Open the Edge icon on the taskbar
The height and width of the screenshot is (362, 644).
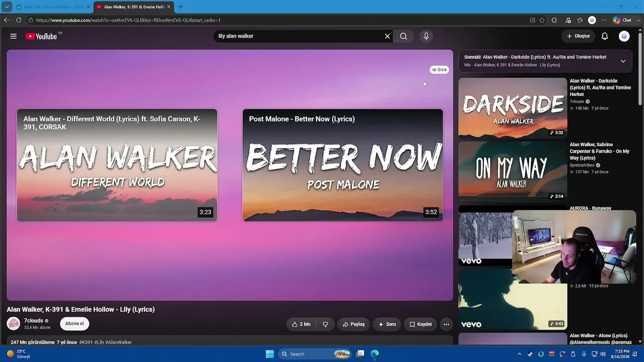pyautogui.click(x=375, y=354)
